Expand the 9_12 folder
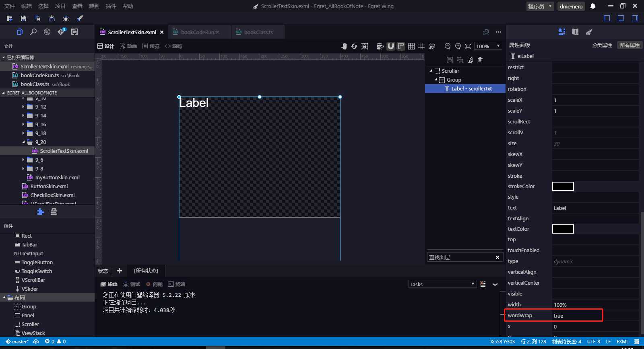The width and height of the screenshot is (644, 349). 23,107
